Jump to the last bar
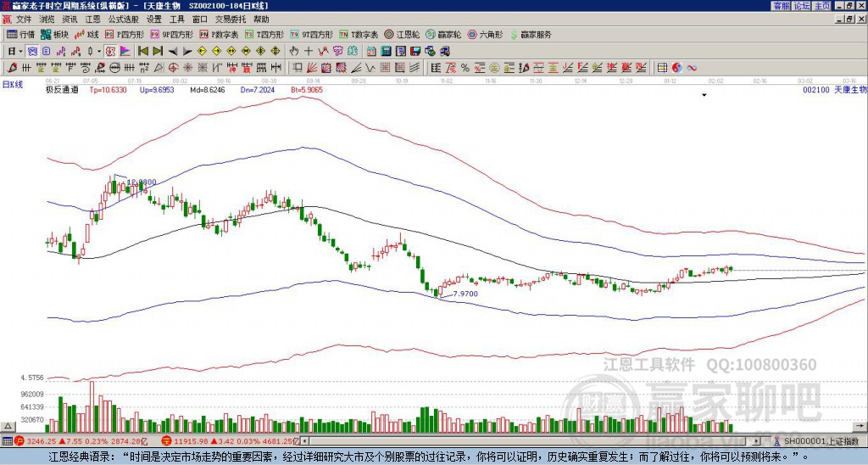This screenshot has width=868, height=465. coord(158,52)
